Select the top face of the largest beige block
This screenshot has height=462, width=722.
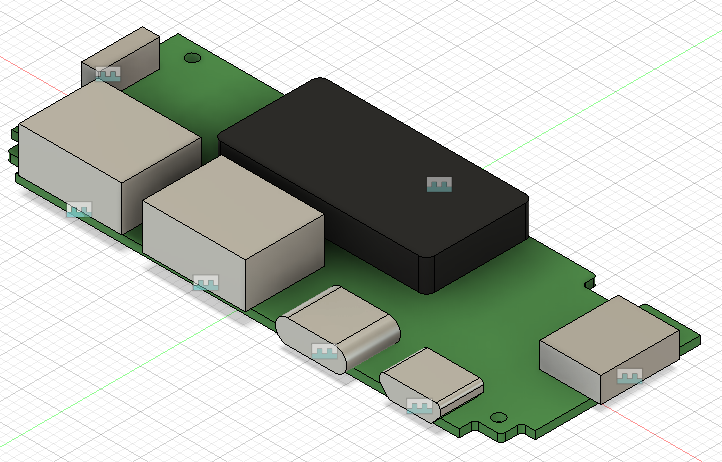pyautogui.click(x=111, y=130)
